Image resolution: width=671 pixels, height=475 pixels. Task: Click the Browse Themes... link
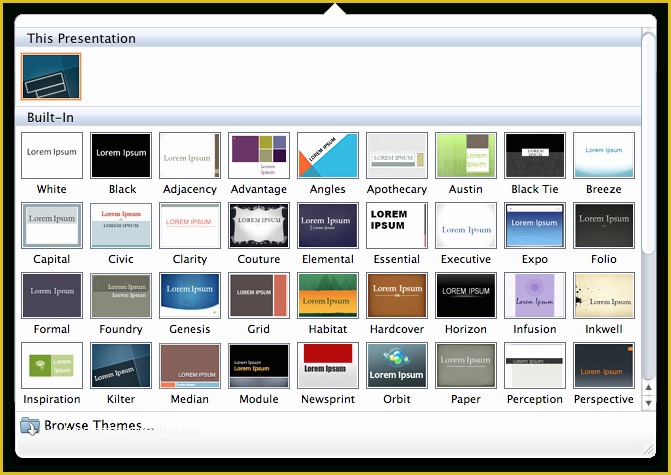coord(99,425)
